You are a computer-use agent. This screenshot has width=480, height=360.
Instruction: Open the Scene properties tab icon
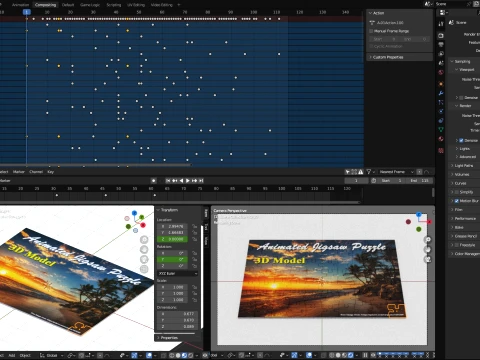pos(441,63)
